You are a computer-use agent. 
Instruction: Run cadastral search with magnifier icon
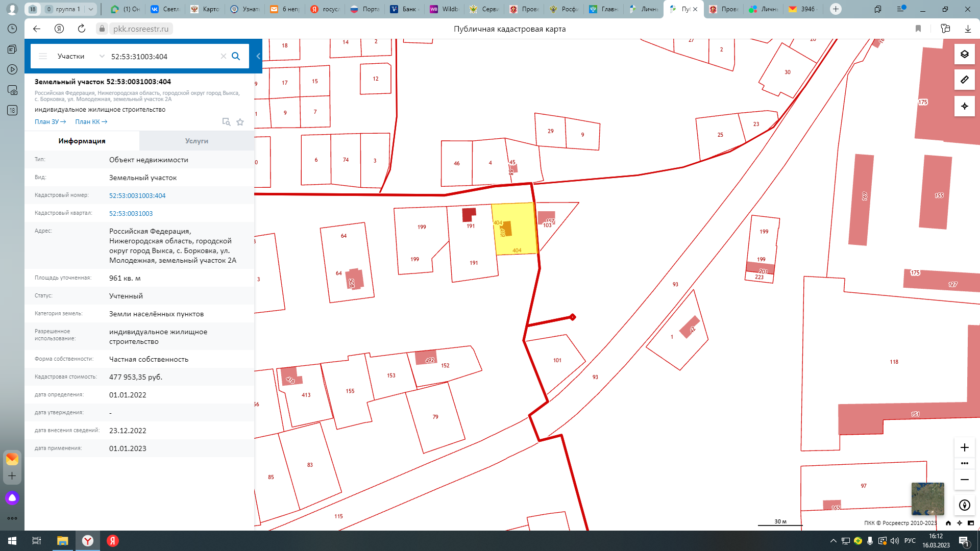(236, 56)
